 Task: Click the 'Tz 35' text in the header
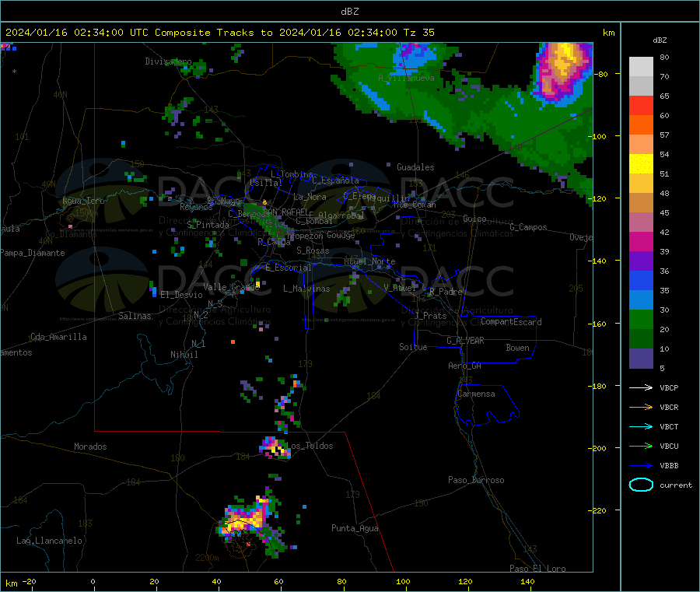coord(418,33)
